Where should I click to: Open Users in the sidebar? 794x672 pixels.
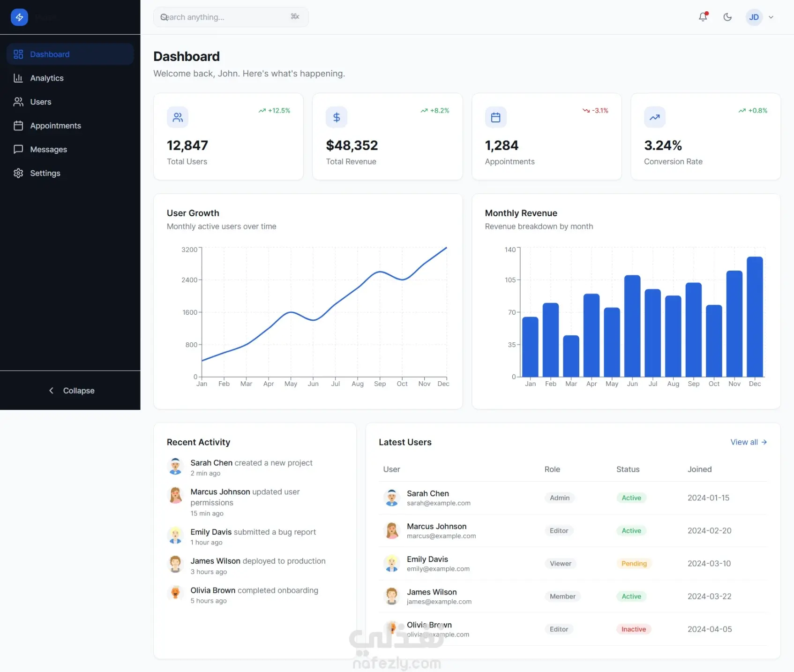coord(70,102)
